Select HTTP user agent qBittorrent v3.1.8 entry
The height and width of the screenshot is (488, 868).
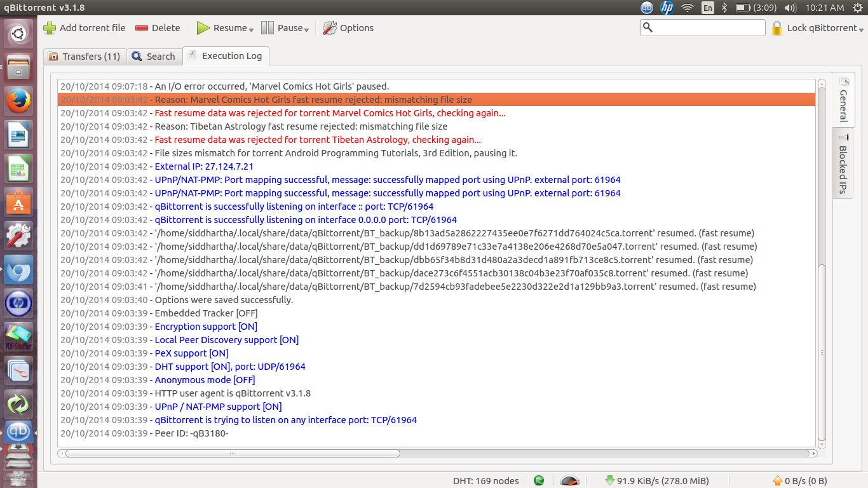pos(437,393)
